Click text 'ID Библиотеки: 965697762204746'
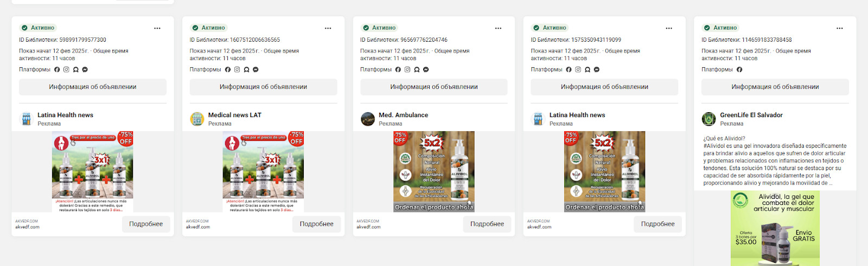868x266 pixels. click(404, 40)
